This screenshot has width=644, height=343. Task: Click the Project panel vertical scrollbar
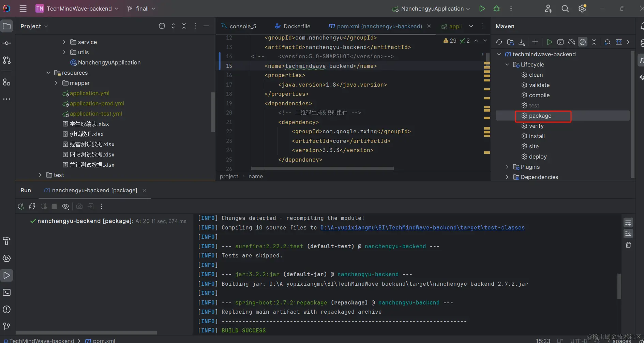[213, 112]
